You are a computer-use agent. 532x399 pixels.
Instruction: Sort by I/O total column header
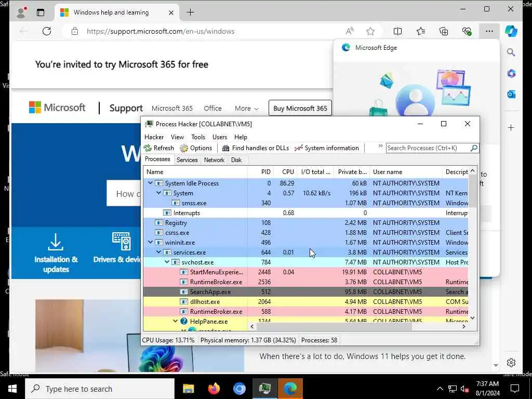315,172
